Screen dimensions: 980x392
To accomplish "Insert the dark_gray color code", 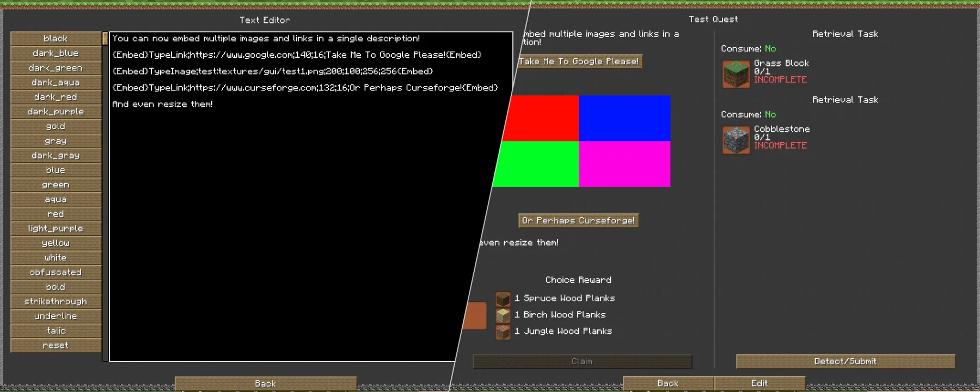I will 56,156.
